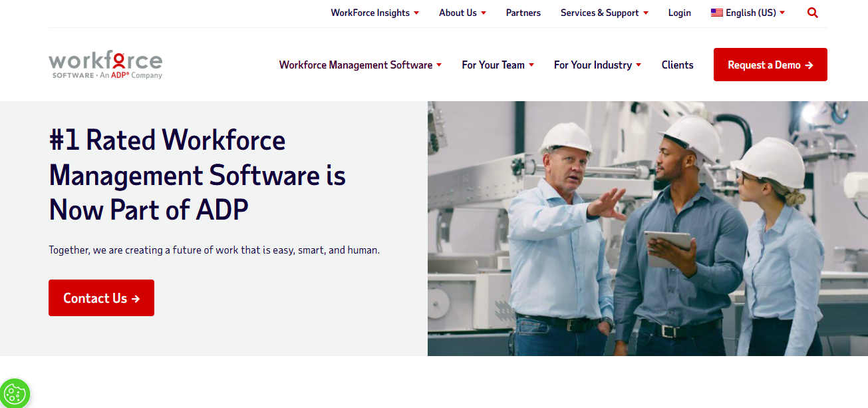Click the WorkForce Software ADP logo
This screenshot has height=408, width=868.
click(105, 65)
